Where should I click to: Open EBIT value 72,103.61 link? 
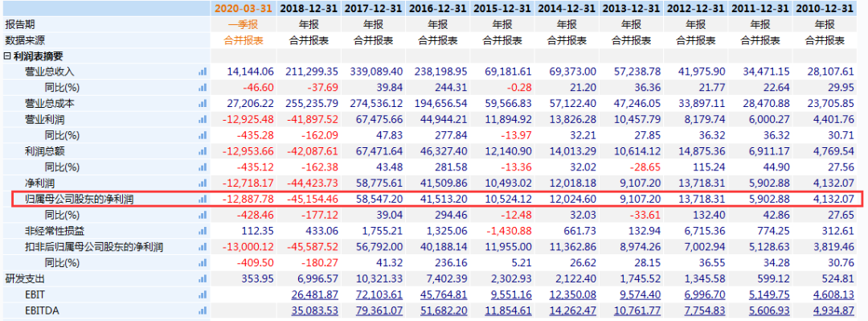379,295
